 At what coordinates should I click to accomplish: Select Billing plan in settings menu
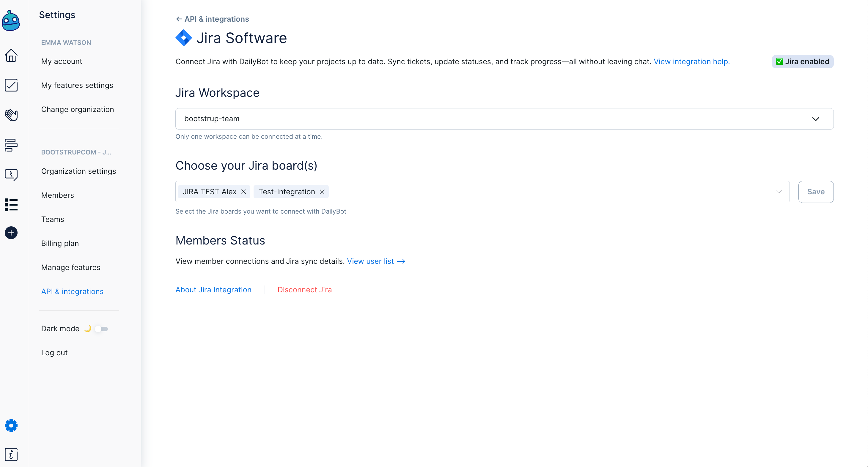(x=60, y=243)
